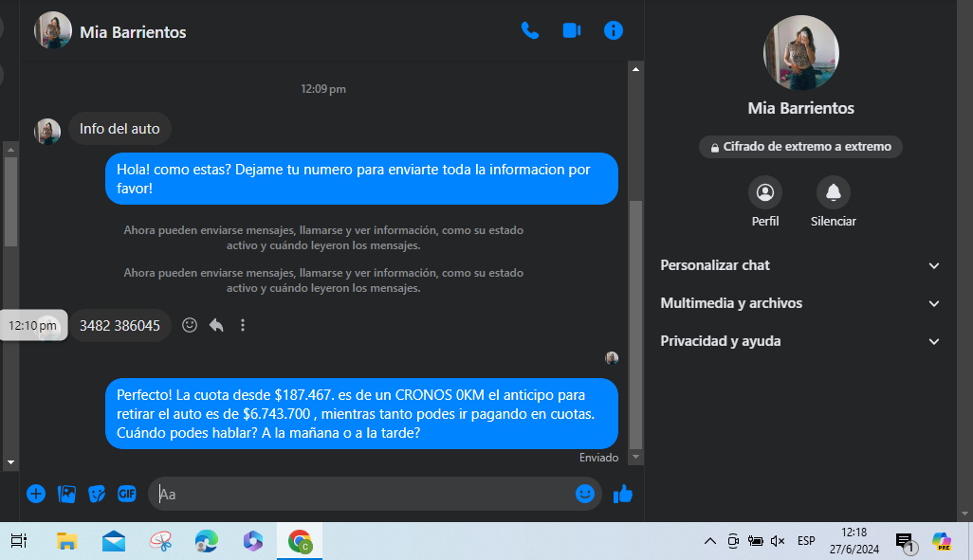Send a thumbs-up like
This screenshot has width=973, height=560.
[623, 494]
